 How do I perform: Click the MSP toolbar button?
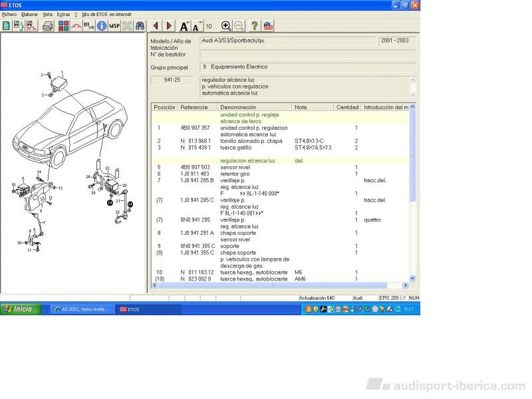click(x=114, y=26)
